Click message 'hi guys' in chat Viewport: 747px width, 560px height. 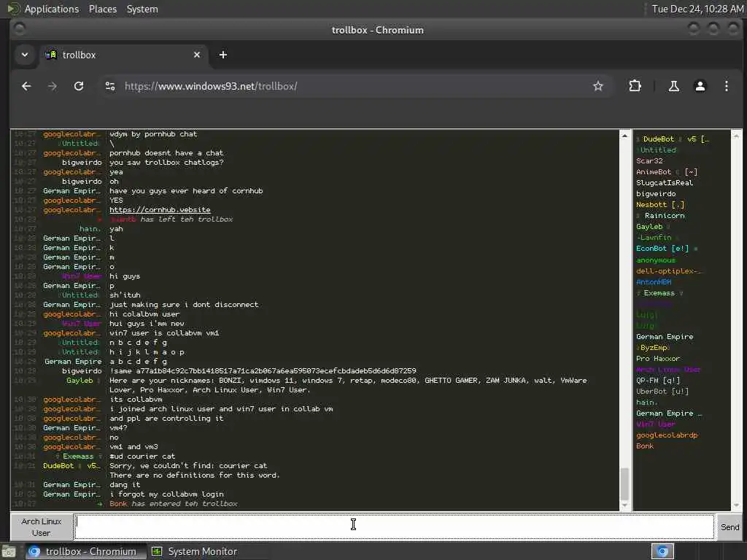(x=124, y=276)
